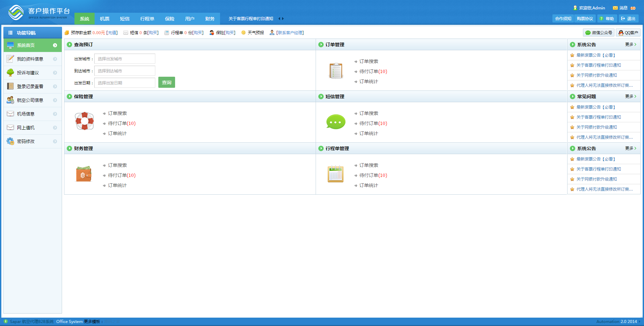Switch to the 财务 tab

point(210,19)
